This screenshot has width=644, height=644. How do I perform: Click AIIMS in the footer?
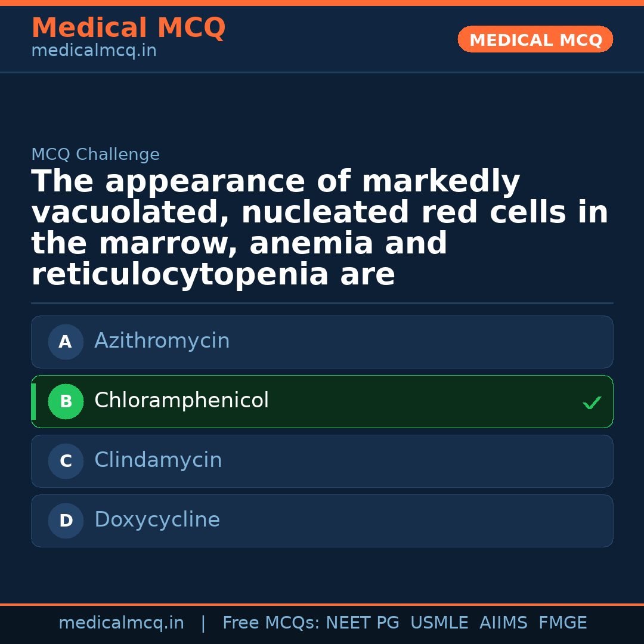coord(503,623)
